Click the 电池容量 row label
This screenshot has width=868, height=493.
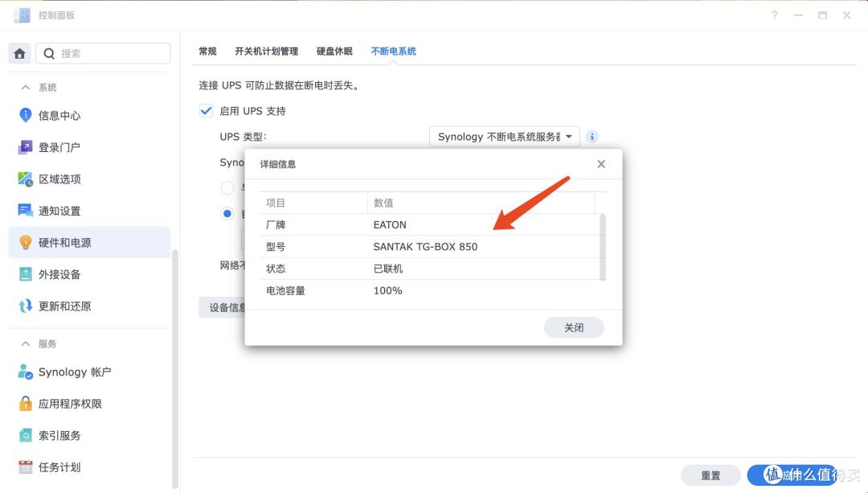click(285, 290)
